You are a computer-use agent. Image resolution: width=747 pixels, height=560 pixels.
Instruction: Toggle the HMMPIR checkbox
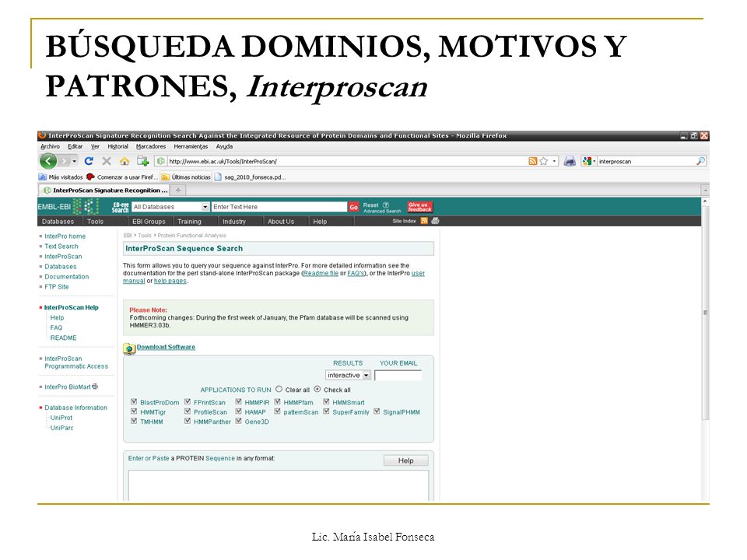(239, 402)
